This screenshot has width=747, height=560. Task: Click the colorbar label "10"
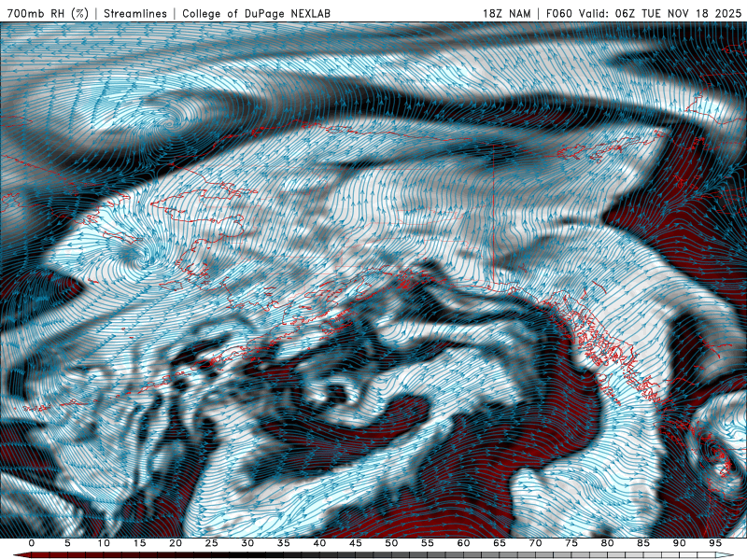coord(104,543)
